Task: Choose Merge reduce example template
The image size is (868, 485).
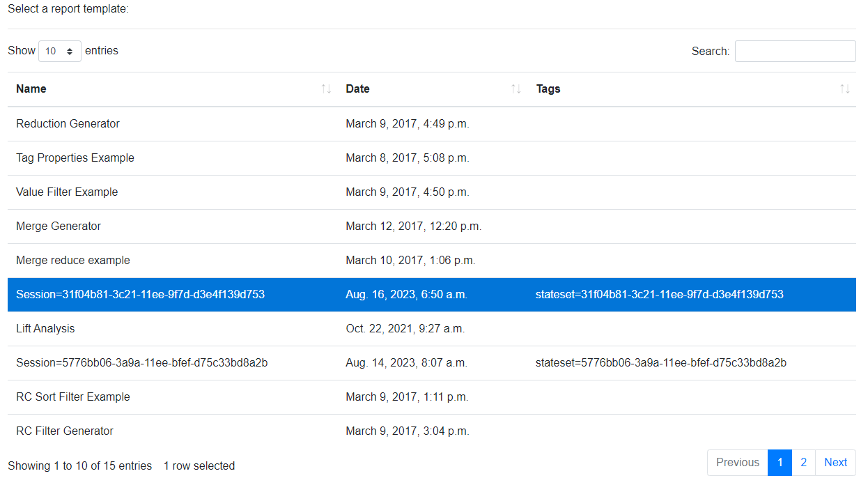Action: click(73, 261)
